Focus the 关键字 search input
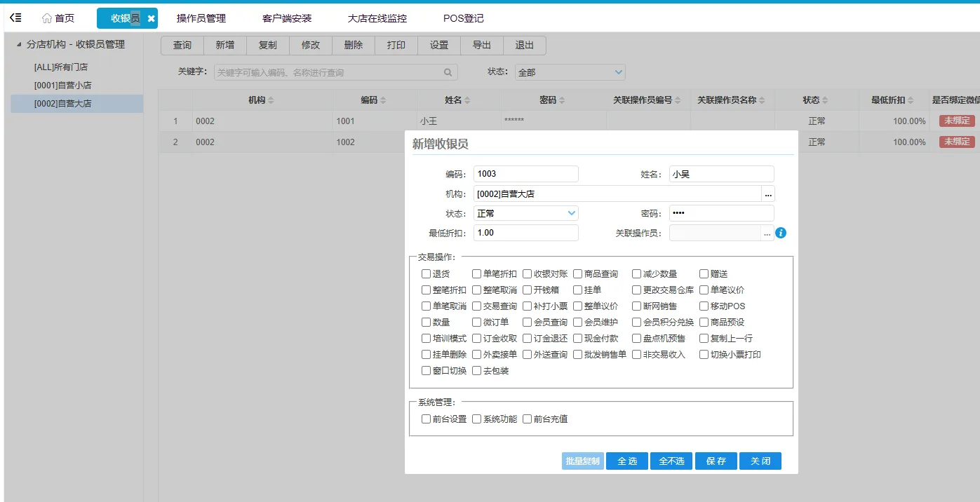980x502 pixels. [x=335, y=72]
